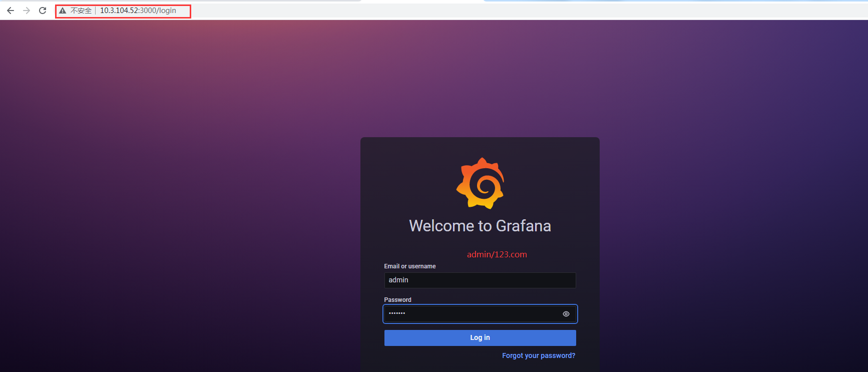Go back to the previous page
This screenshot has width=868, height=372.
[x=11, y=11]
